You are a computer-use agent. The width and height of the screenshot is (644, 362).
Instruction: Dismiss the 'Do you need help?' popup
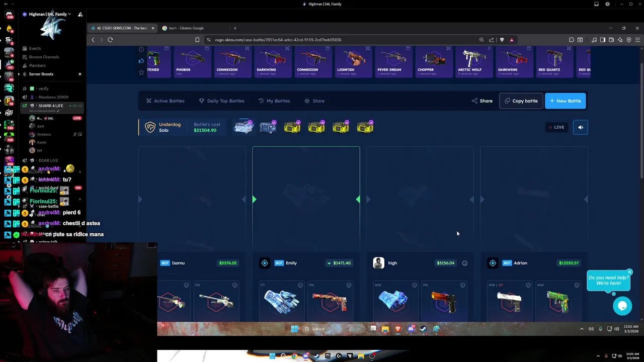tap(629, 272)
